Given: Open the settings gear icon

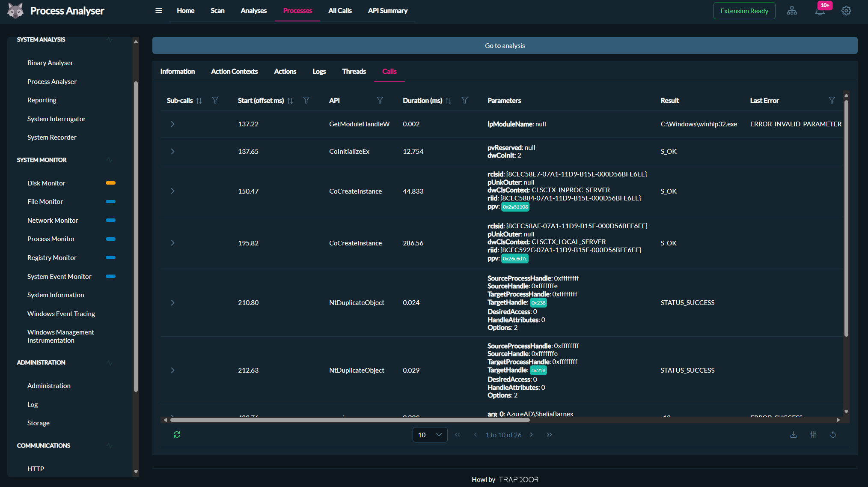Looking at the screenshot, I should point(846,11).
